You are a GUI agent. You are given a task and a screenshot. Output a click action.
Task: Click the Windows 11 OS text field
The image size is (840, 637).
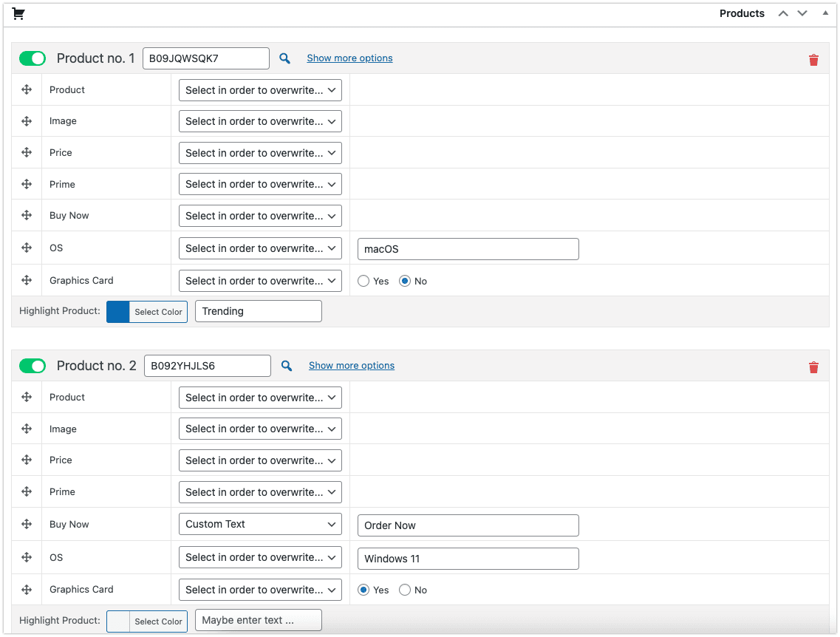[468, 559]
